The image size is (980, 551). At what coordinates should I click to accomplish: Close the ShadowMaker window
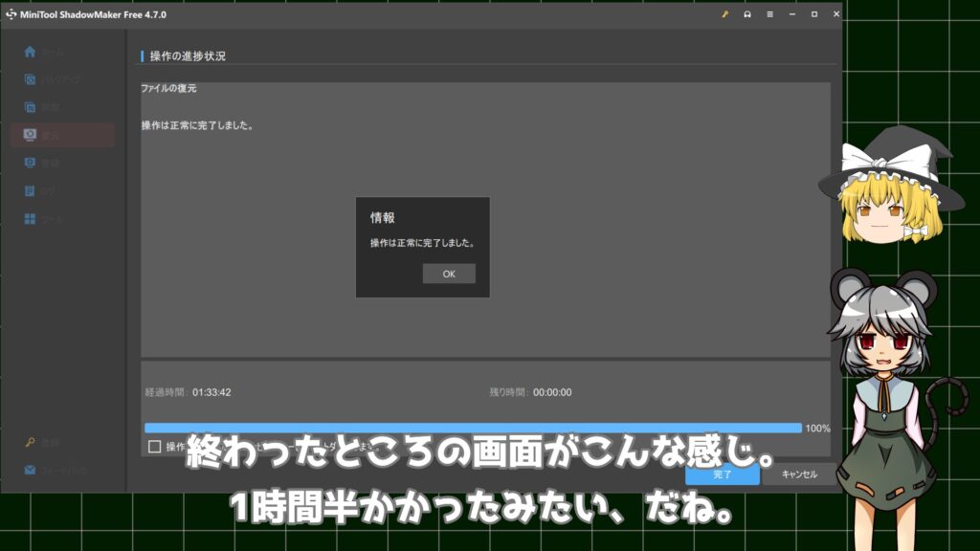click(x=836, y=14)
